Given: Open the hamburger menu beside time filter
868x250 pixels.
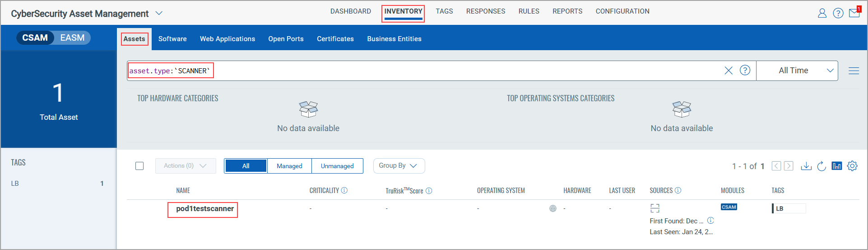Looking at the screenshot, I should (x=854, y=71).
